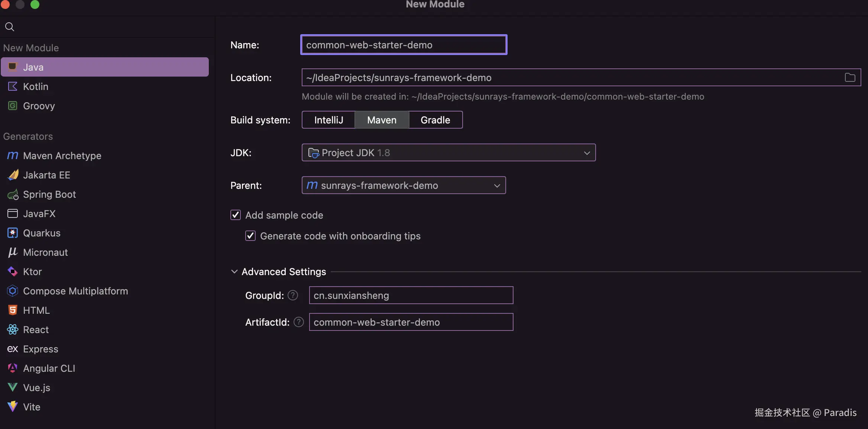Select Maven as the build system
Screen dimensions: 868x429
[x=382, y=120]
